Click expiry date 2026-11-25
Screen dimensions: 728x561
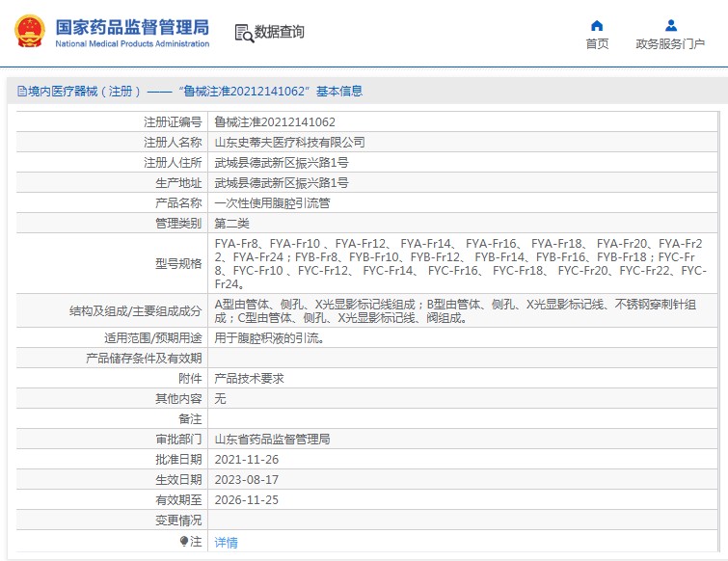[x=247, y=499]
